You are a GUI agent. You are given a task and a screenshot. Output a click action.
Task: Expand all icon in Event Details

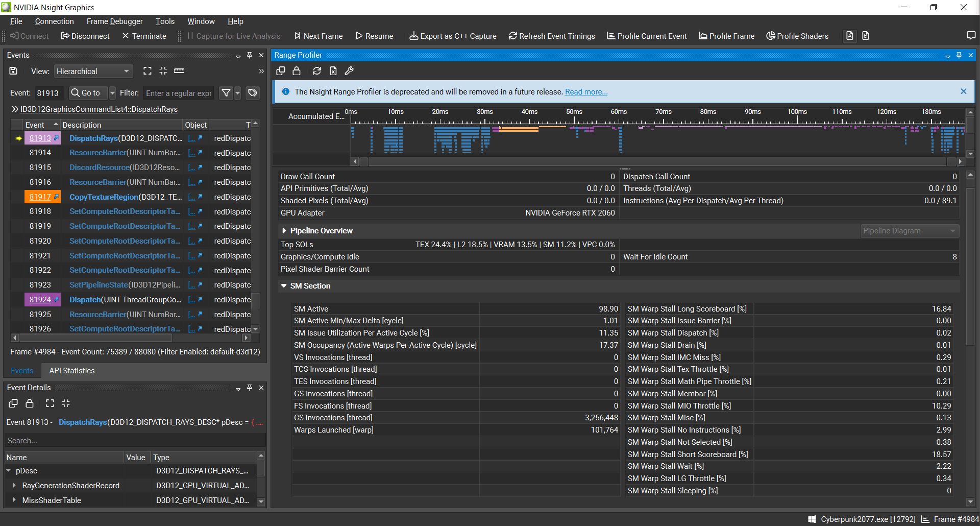coord(50,403)
